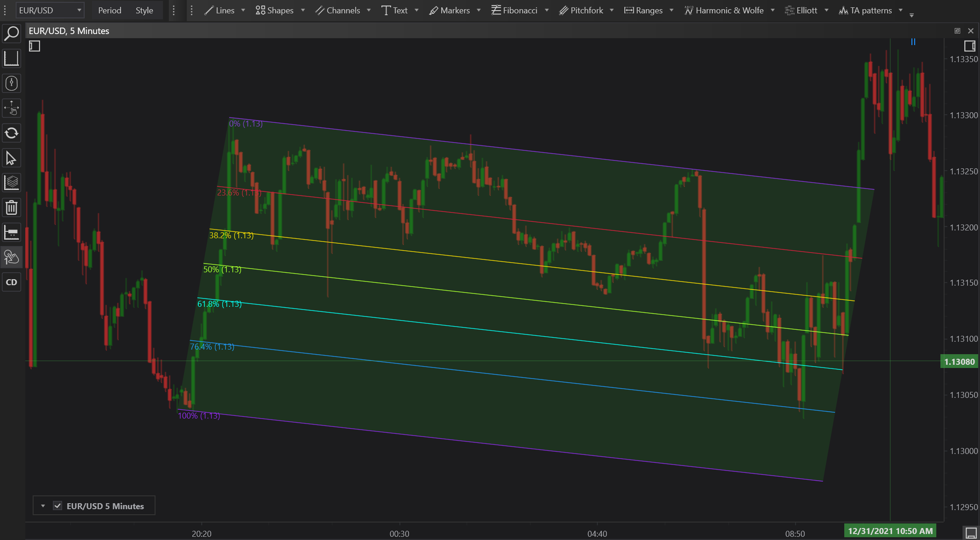The height and width of the screenshot is (540, 980).
Task: Toggle the top-right panel icon
Action: pos(969,46)
